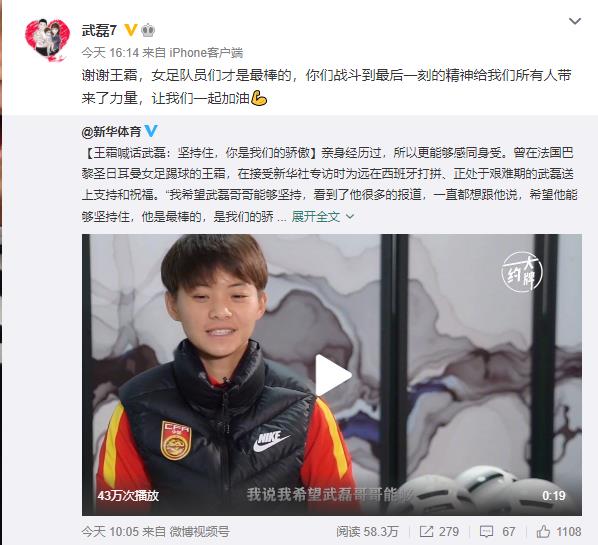Screen dimensions: 598x545
Task: Open comments icon showing 67
Action: point(498,532)
